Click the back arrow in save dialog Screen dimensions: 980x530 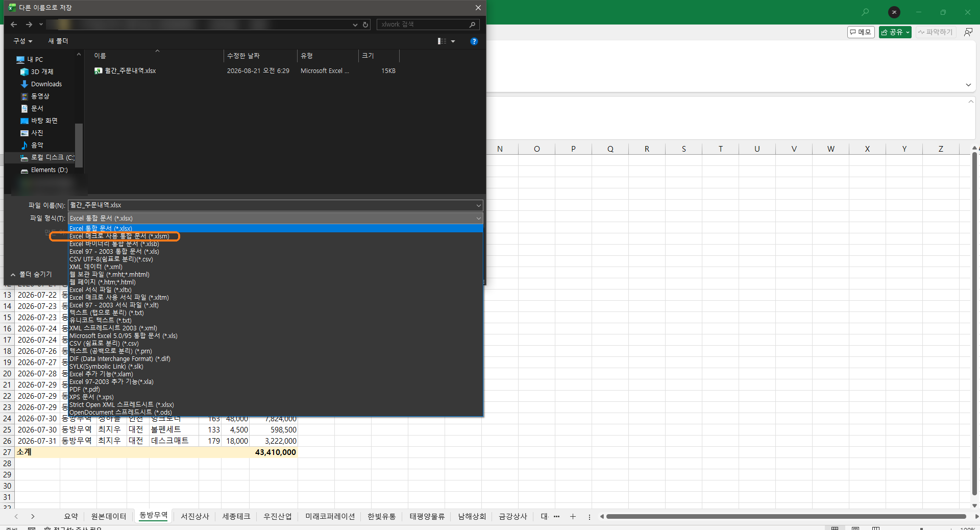14,25
